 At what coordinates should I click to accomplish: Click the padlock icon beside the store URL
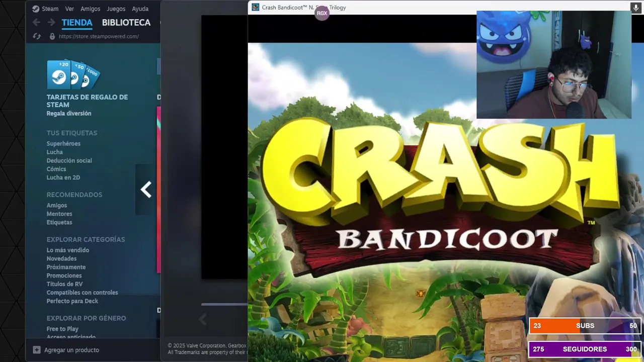[52, 36]
